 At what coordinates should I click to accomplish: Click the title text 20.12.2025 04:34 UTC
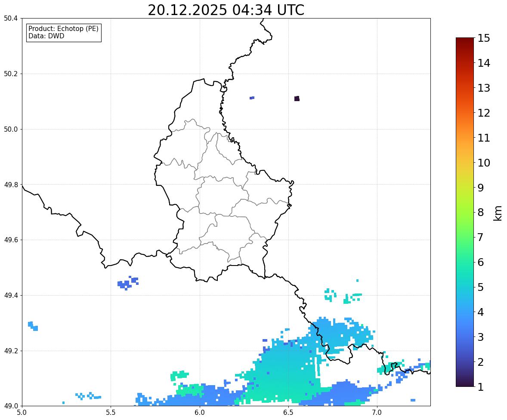226,10
